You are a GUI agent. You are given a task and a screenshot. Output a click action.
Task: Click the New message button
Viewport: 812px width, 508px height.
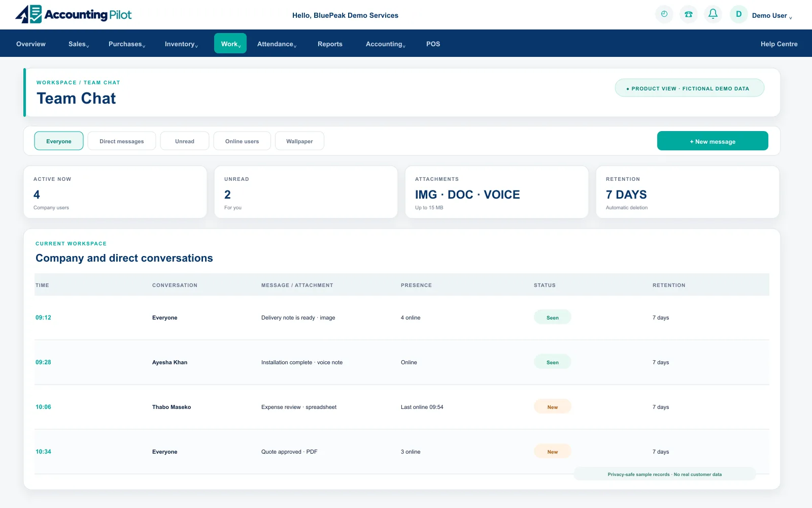pos(713,141)
